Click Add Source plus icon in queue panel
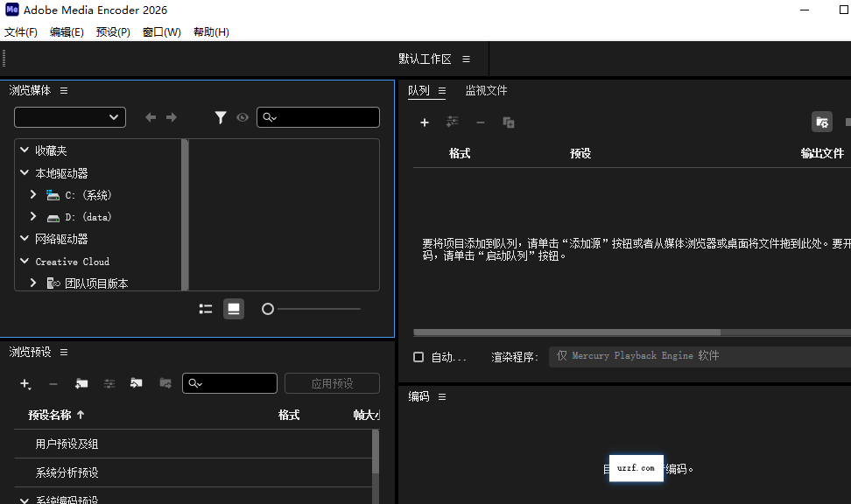This screenshot has height=504, width=851. (x=425, y=122)
